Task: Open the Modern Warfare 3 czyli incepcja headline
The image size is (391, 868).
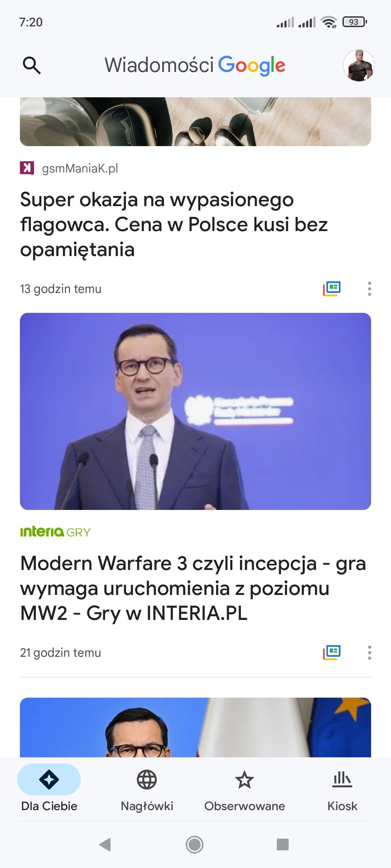Action: (x=193, y=588)
